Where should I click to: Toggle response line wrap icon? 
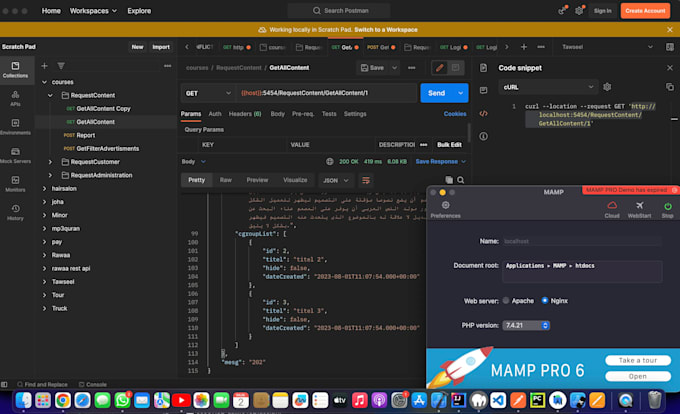pyautogui.click(x=366, y=180)
